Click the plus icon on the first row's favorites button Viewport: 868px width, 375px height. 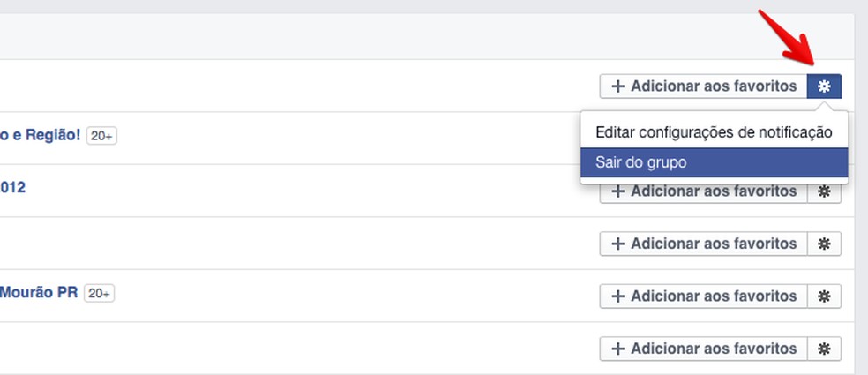(x=618, y=86)
